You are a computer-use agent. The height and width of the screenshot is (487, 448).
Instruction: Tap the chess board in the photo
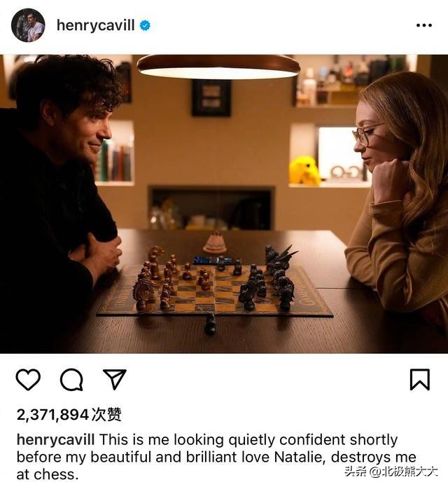click(x=213, y=289)
